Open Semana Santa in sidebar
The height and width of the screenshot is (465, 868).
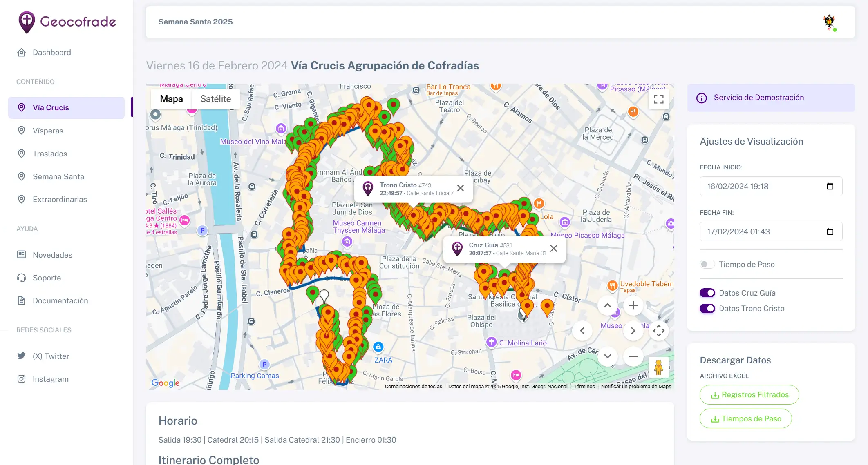pos(58,176)
